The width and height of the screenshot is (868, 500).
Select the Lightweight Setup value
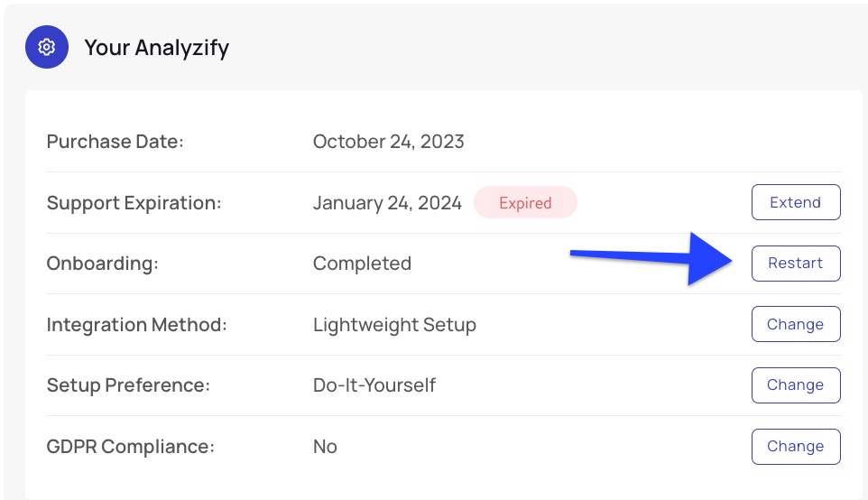(394, 325)
